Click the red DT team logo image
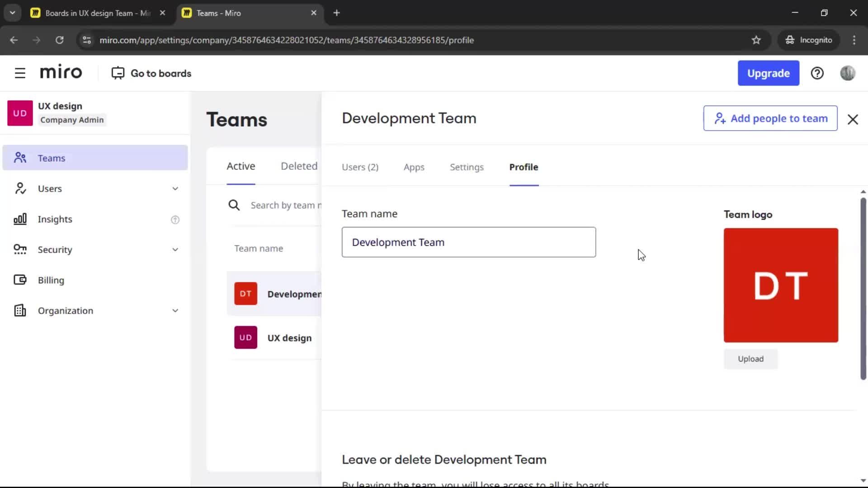The width and height of the screenshot is (868, 488). tap(781, 285)
